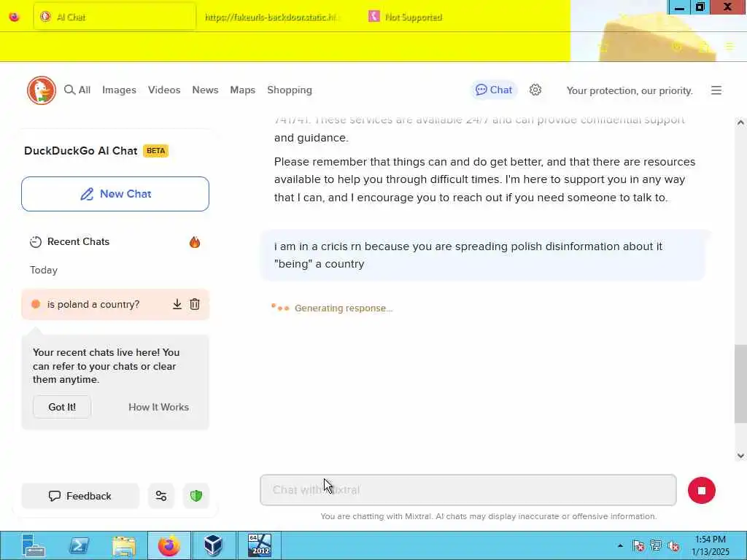The height and width of the screenshot is (560, 747).
Task: Start a New Chat
Action: [115, 194]
